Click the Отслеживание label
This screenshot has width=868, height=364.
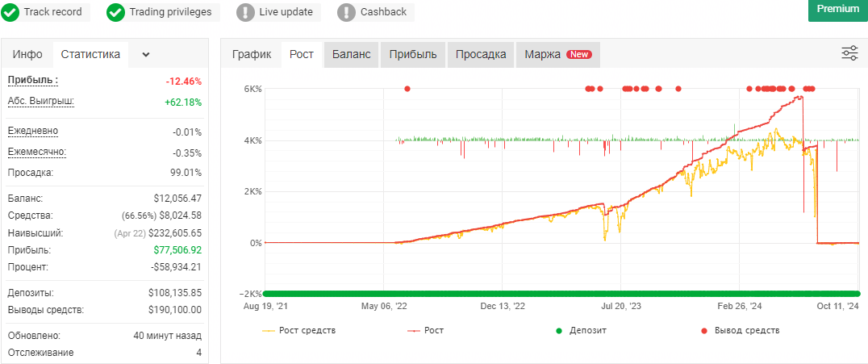41,353
